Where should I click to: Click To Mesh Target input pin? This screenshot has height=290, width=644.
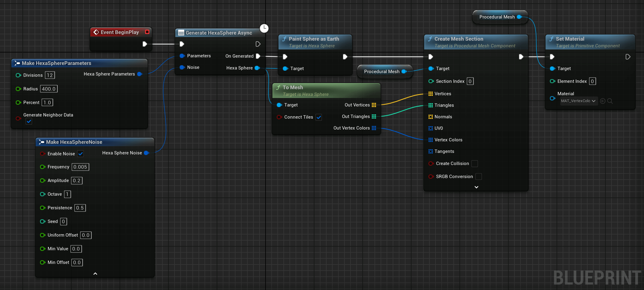click(x=279, y=105)
